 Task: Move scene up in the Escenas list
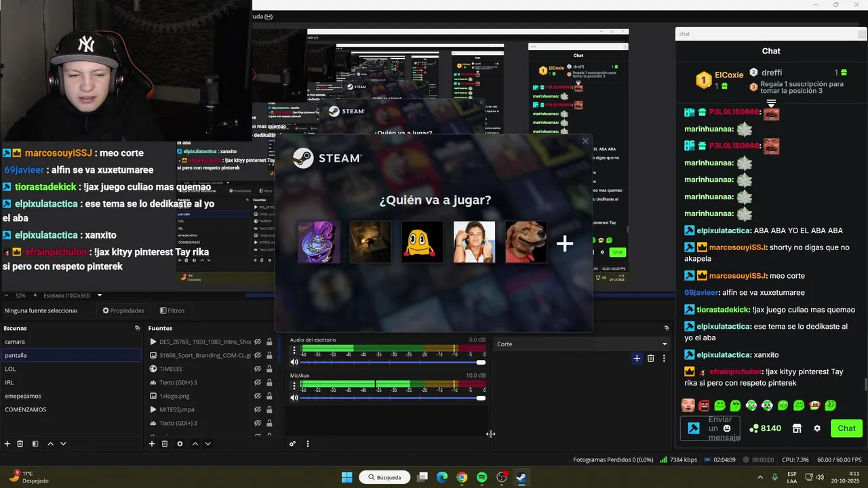coord(50,444)
